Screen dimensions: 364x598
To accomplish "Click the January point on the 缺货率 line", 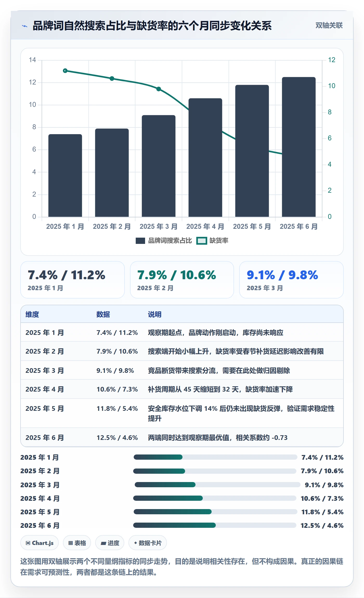I will 65,71.
